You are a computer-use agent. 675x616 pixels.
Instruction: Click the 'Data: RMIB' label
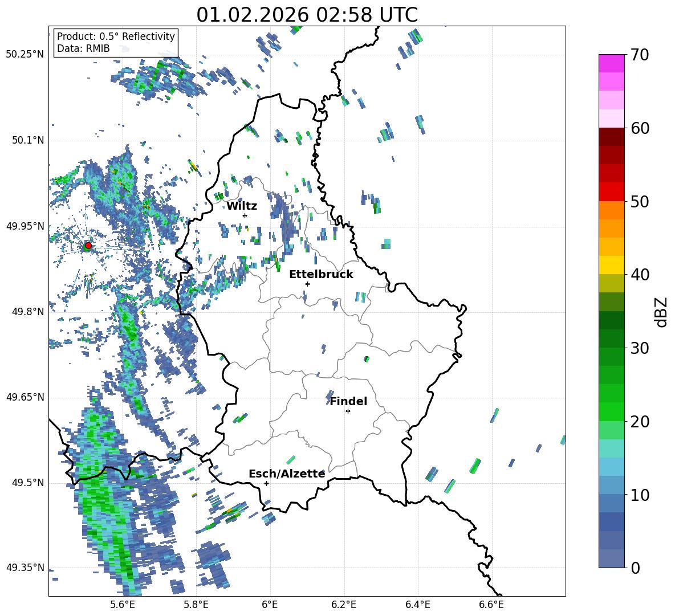click(x=83, y=48)
